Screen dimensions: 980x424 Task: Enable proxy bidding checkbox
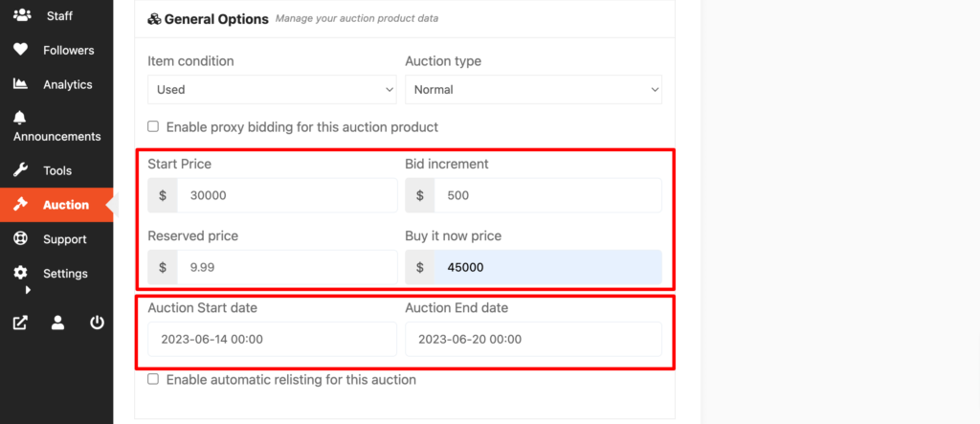pos(153,126)
